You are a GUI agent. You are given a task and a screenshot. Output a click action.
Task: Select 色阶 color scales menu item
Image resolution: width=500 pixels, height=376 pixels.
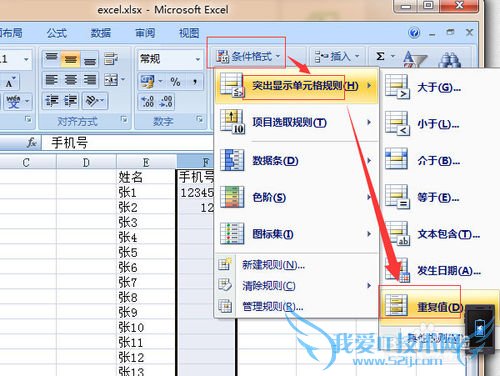tap(297, 197)
